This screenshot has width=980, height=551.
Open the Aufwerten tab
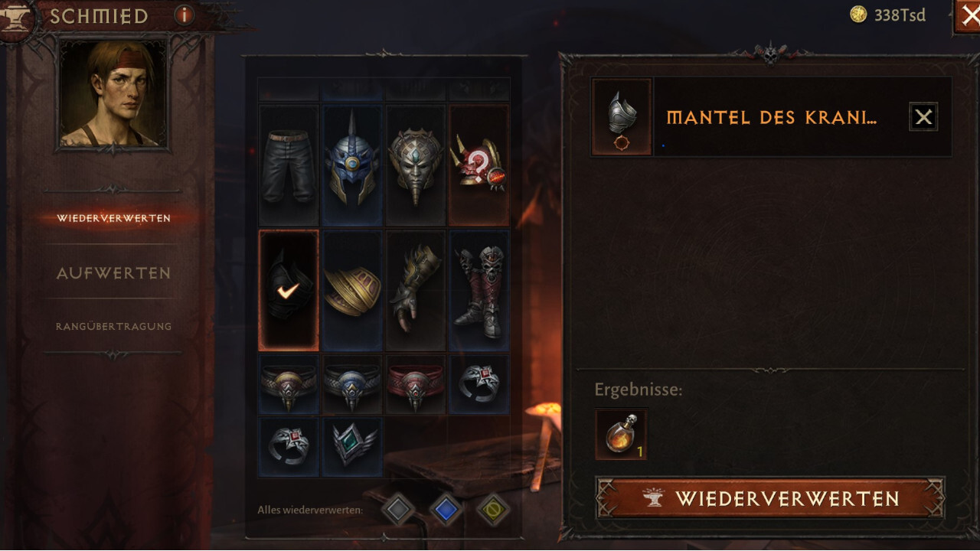(x=113, y=273)
